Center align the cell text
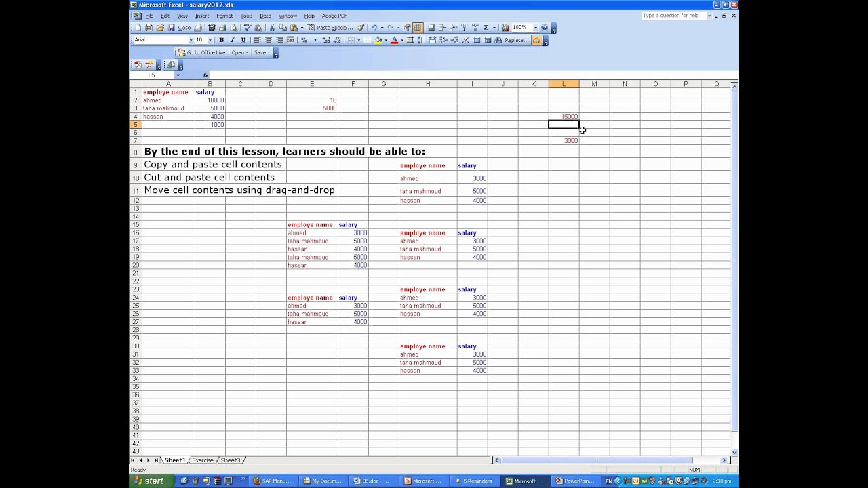 click(x=268, y=40)
